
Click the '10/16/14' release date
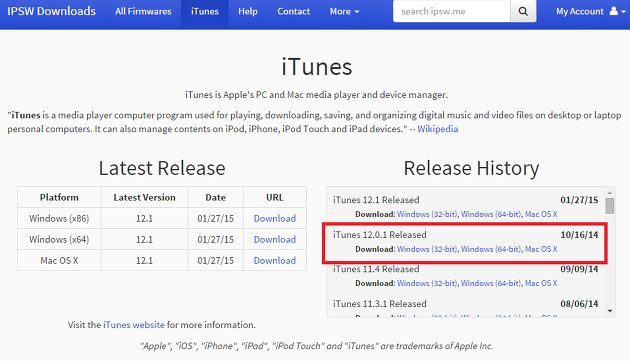click(x=579, y=235)
